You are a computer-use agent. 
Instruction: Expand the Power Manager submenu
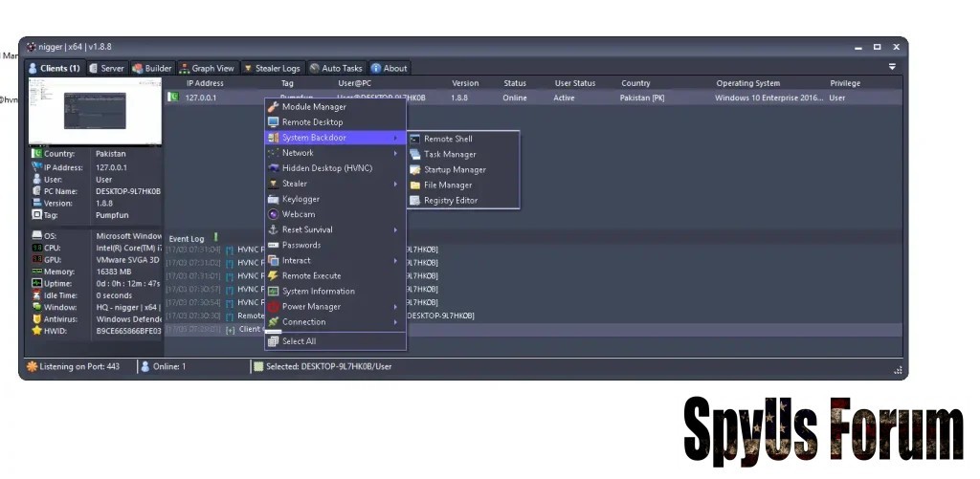pyautogui.click(x=395, y=307)
